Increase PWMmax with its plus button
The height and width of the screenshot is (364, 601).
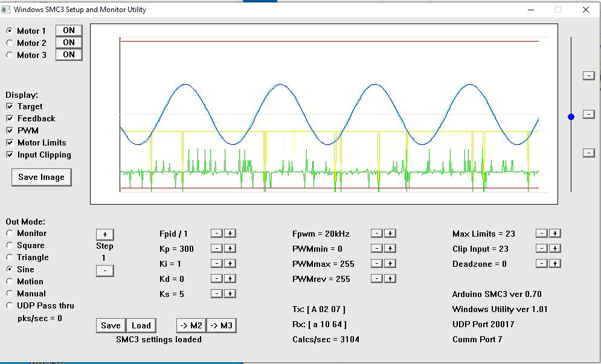[x=390, y=264]
